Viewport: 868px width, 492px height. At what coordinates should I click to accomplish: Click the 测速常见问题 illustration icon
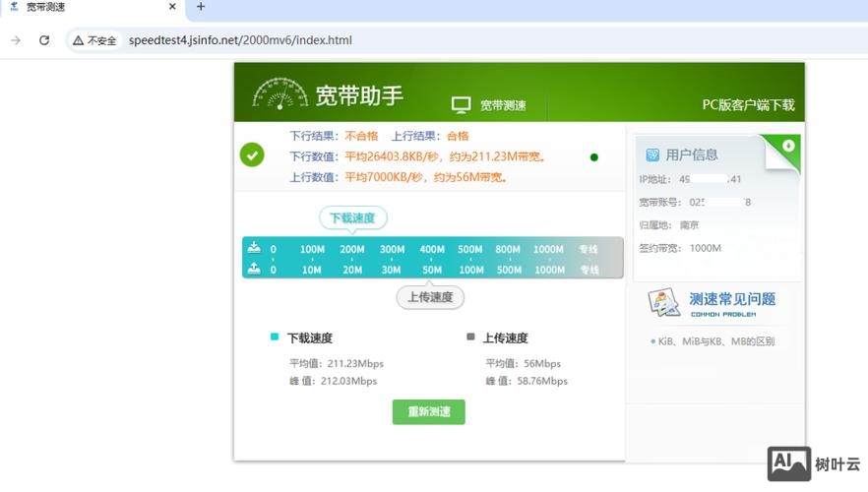pyautogui.click(x=663, y=302)
